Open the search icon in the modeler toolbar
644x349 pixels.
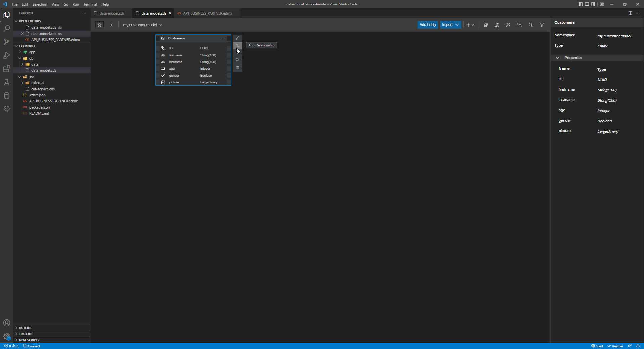pyautogui.click(x=531, y=25)
